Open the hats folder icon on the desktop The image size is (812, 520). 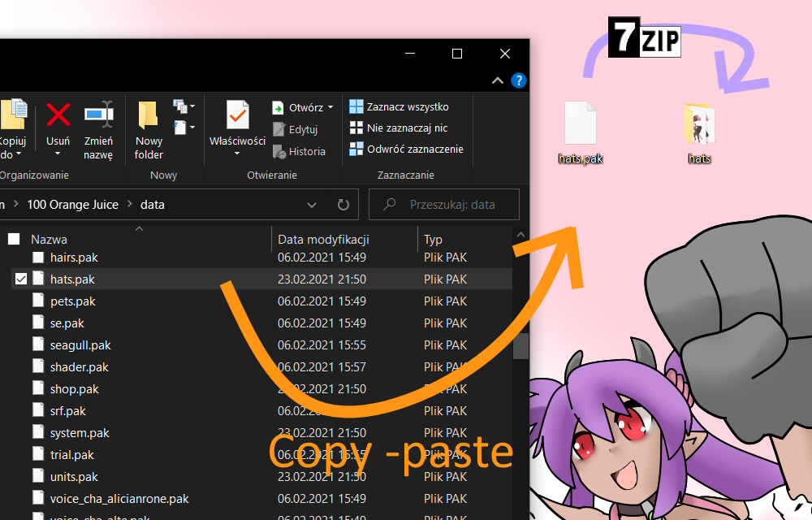[x=700, y=123]
